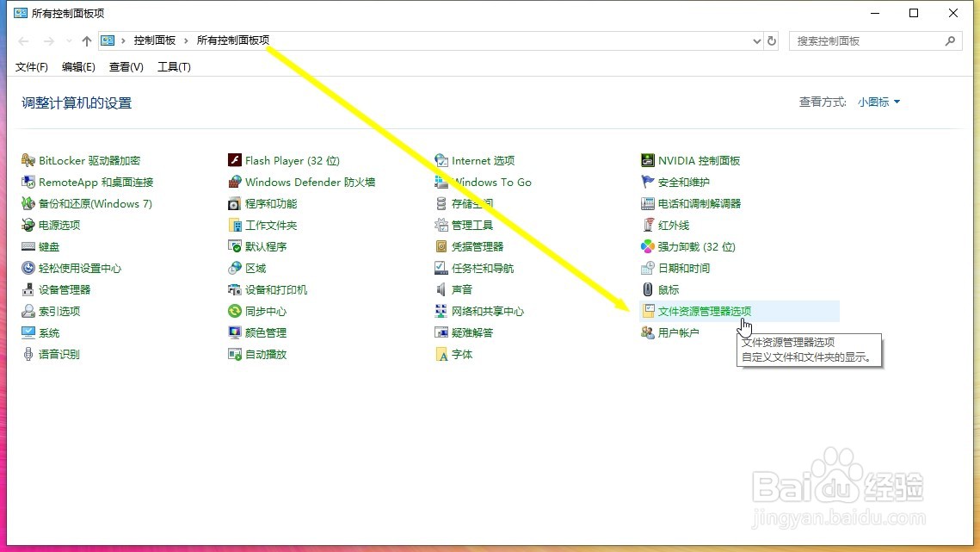Click the 同步中心 green icon
This screenshot has width=980, height=552.
point(234,311)
